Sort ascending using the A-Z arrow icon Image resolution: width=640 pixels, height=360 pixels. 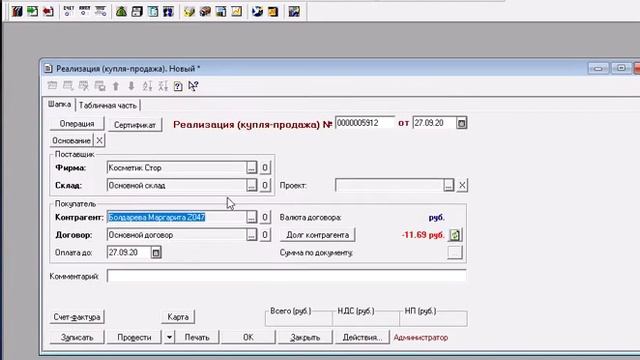pyautogui.click(x=147, y=86)
